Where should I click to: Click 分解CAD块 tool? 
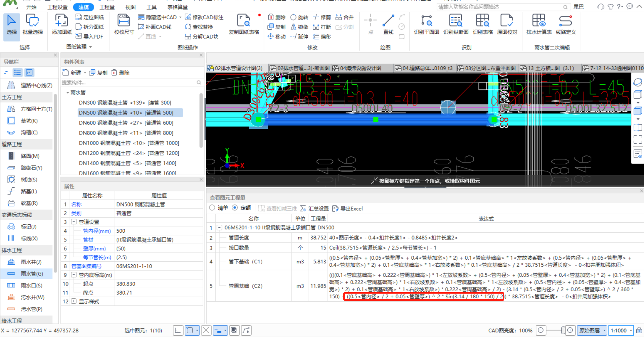point(202,37)
